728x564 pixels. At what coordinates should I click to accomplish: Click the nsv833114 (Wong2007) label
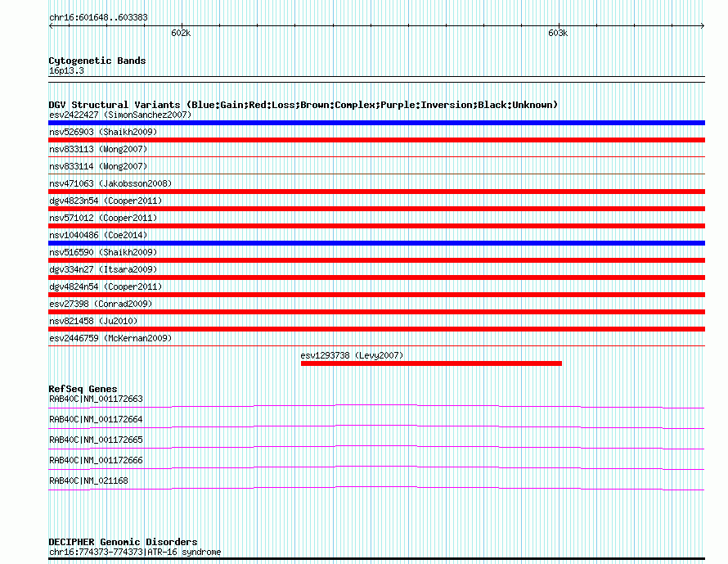(98, 166)
